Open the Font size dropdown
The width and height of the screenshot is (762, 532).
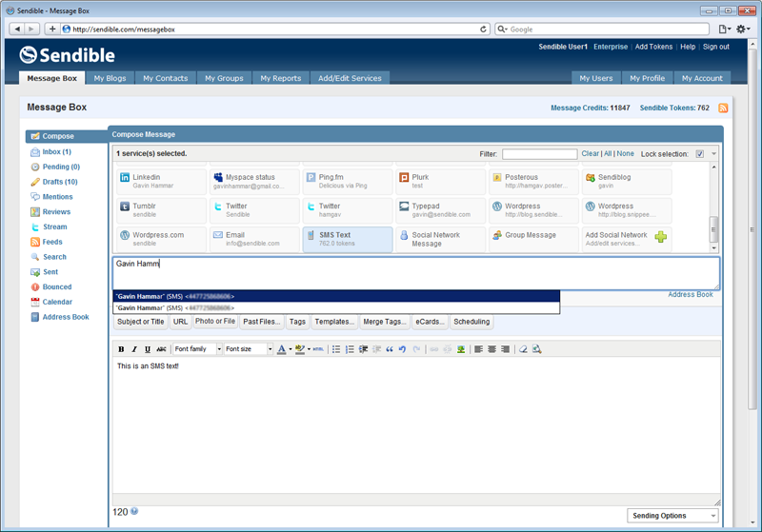[249, 349]
